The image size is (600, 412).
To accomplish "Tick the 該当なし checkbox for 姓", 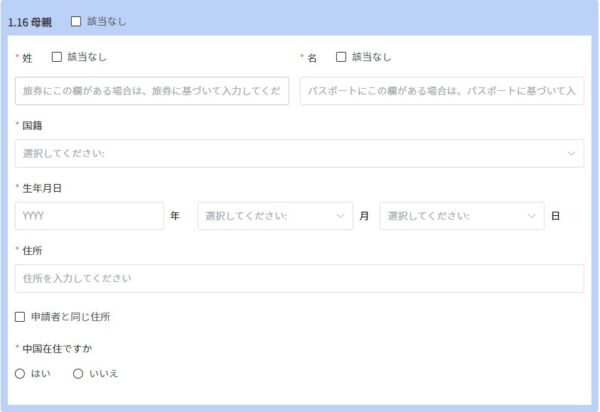I will click(56, 58).
